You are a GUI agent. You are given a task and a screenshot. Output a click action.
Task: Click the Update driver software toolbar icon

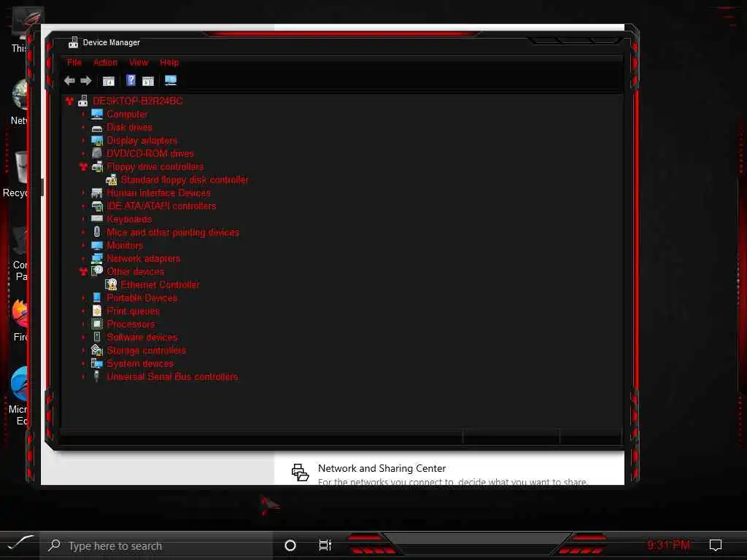[x=148, y=81]
